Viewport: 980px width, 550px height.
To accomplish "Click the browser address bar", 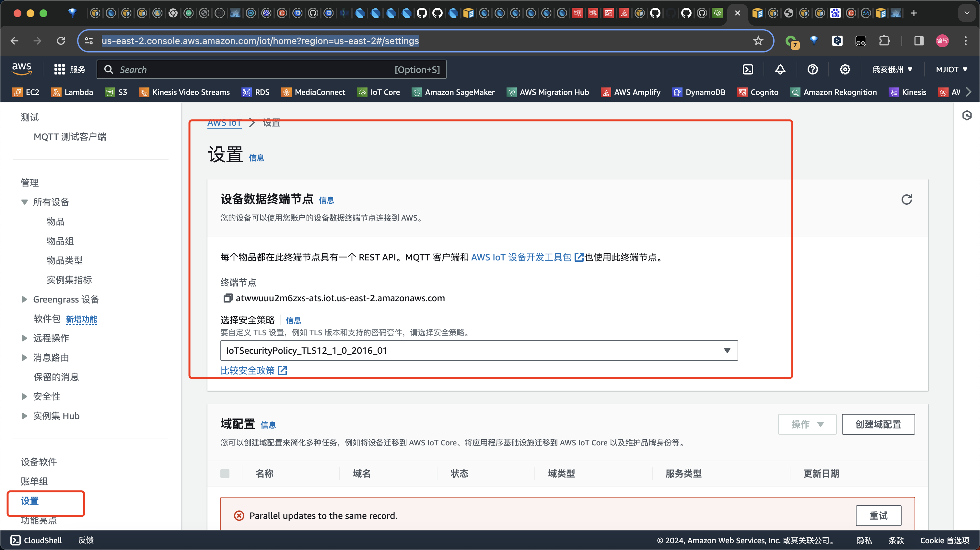I will point(425,41).
